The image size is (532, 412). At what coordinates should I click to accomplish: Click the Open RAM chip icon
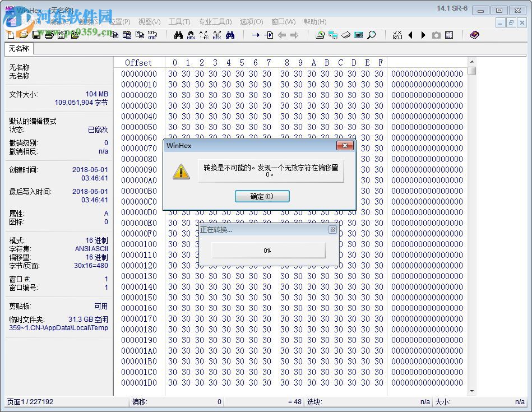tap(346, 35)
